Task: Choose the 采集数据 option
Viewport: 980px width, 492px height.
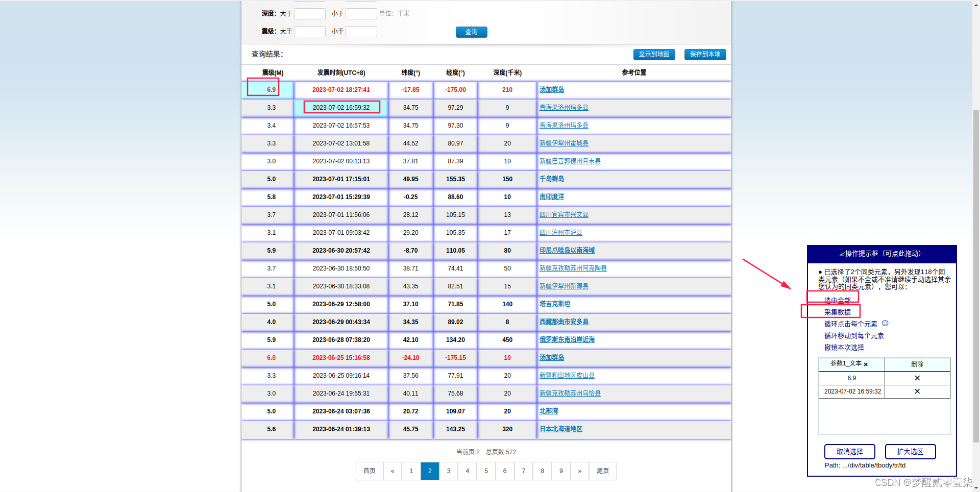Action: [x=837, y=312]
